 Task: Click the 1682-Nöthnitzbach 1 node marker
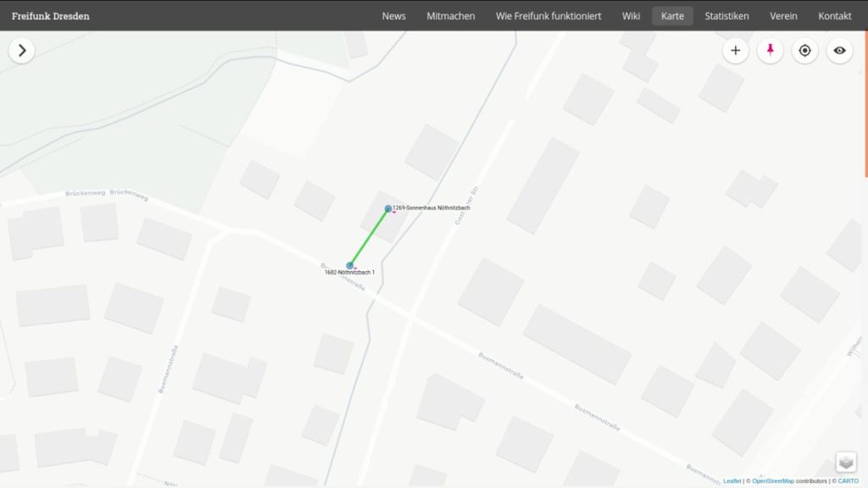(x=350, y=265)
